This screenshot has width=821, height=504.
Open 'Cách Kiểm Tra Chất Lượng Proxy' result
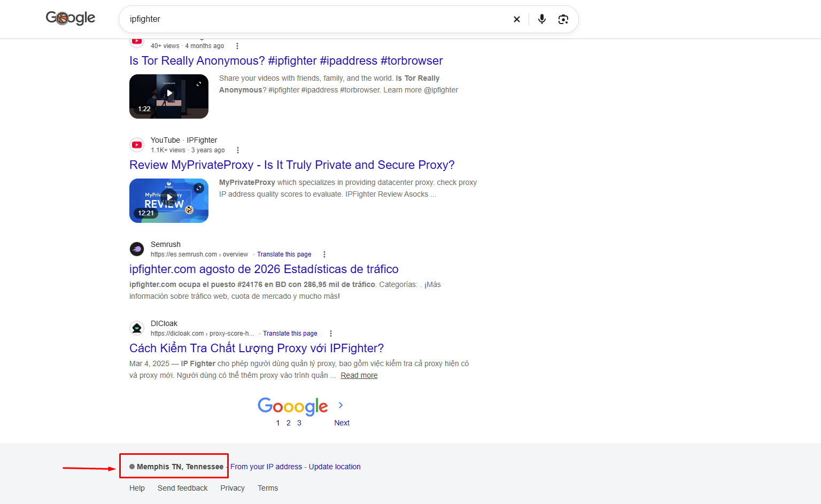257,348
